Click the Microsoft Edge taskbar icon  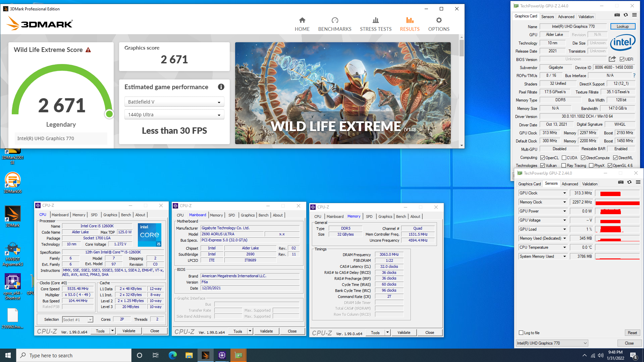(x=172, y=355)
